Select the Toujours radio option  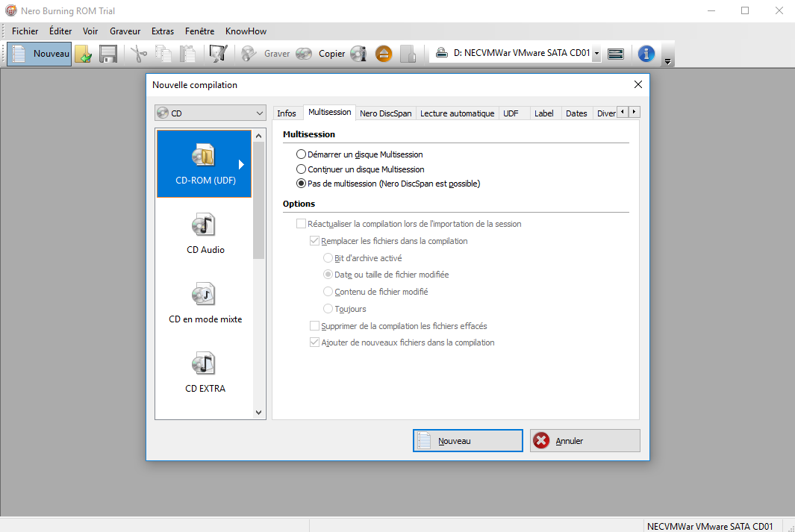[328, 309]
